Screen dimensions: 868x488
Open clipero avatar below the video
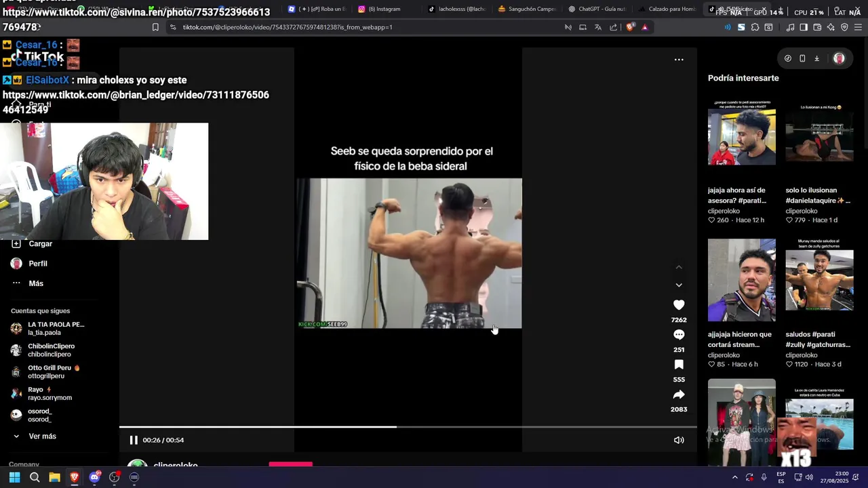coord(138,464)
